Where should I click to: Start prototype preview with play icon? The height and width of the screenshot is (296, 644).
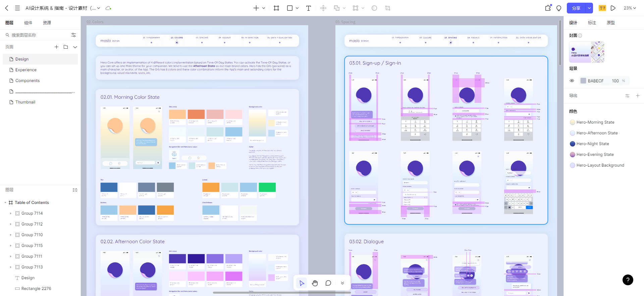pos(613,8)
